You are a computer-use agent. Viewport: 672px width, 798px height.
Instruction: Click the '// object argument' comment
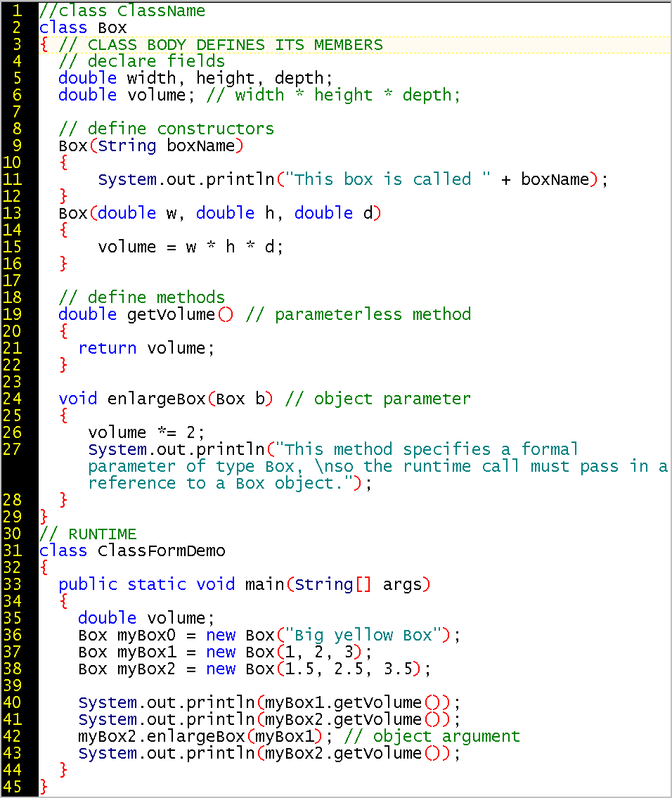click(432, 736)
